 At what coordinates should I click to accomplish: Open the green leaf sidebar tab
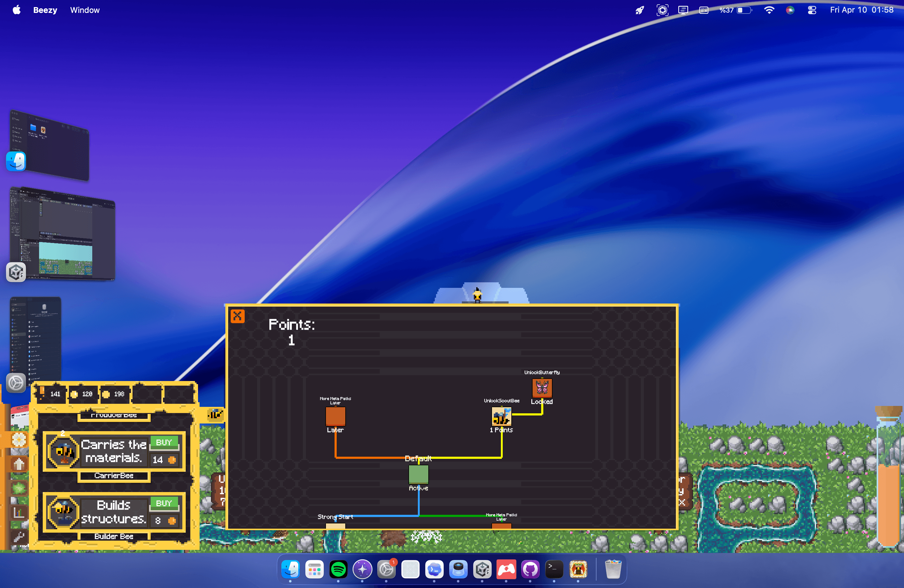[x=19, y=488]
